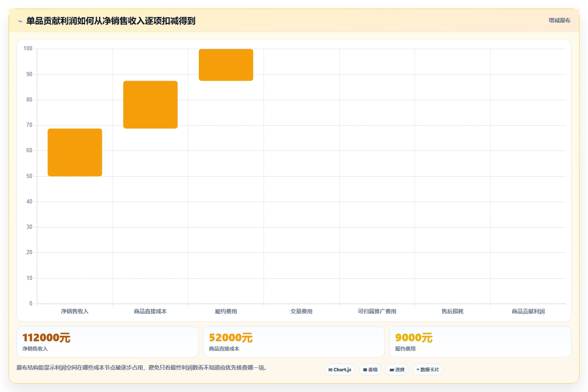Screen dimensions: 588x392
Task: Click the 交易费用 x-axis label
Action: [x=301, y=311]
